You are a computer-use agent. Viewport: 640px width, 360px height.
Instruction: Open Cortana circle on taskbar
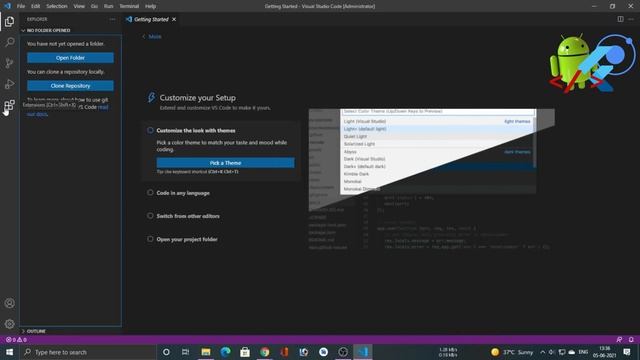pos(166,352)
